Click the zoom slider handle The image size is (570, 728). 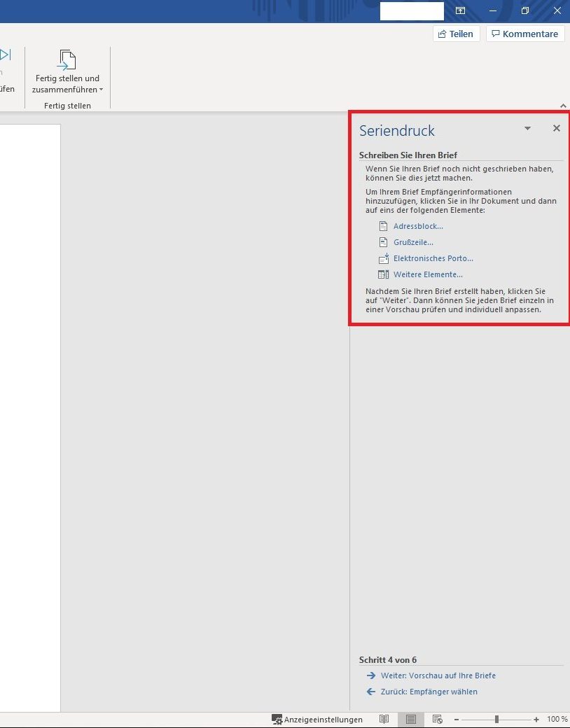coord(496,720)
